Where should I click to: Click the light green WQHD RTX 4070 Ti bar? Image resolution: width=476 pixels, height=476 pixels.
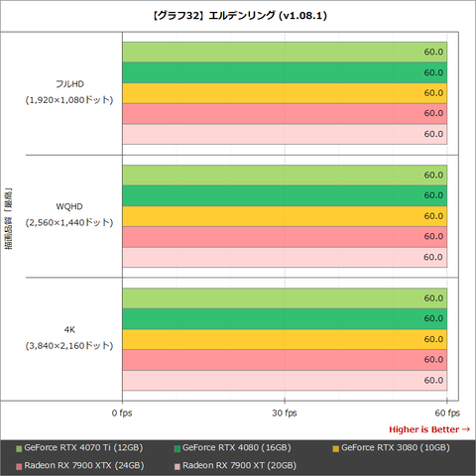[x=285, y=175]
